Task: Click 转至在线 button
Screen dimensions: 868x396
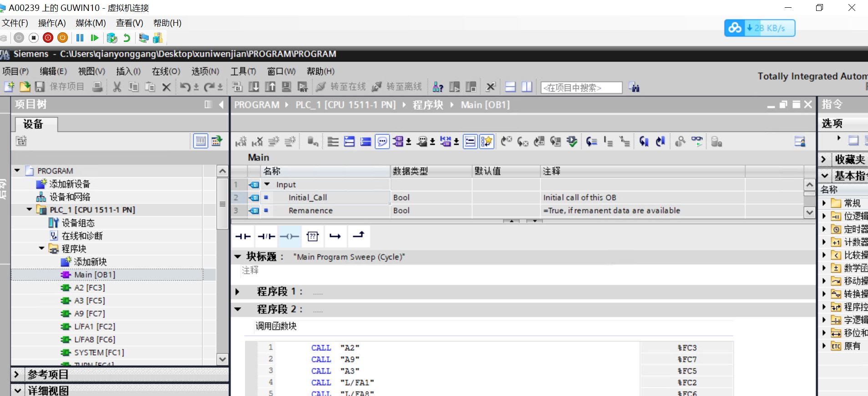Action: click(341, 87)
